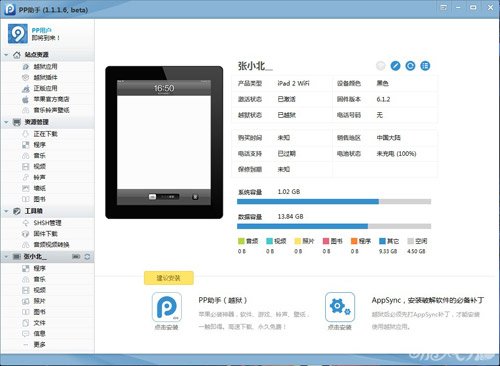Image resolution: width=500 pixels, height=366 pixels.
Task: Click the apple icon beside 苹果官方商店
Action: coord(25,99)
